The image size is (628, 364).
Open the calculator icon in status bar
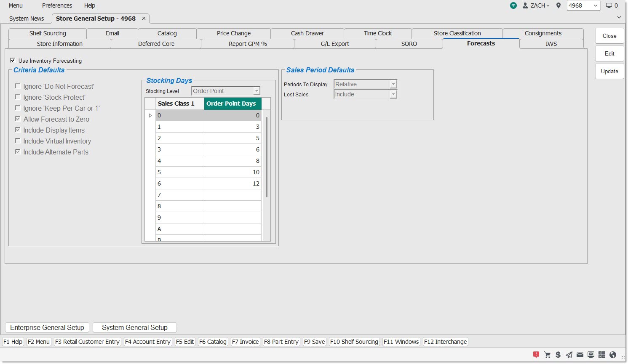602,355
